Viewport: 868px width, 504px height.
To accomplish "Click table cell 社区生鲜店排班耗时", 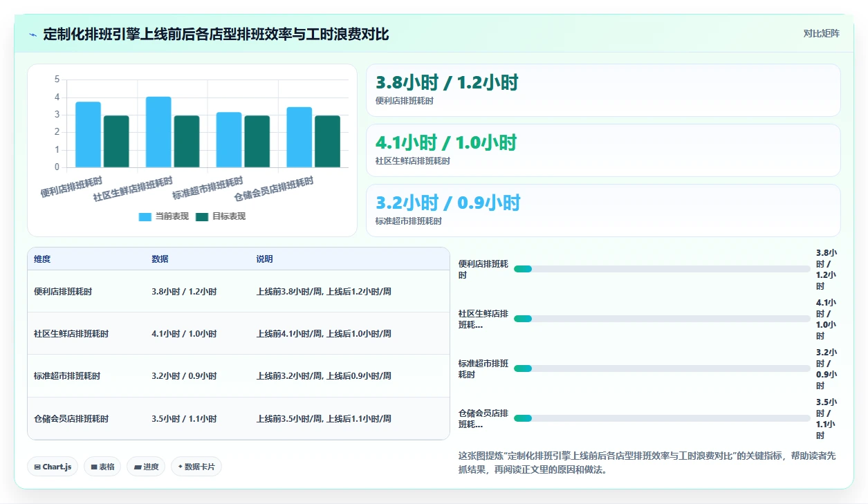I will pyautogui.click(x=71, y=334).
